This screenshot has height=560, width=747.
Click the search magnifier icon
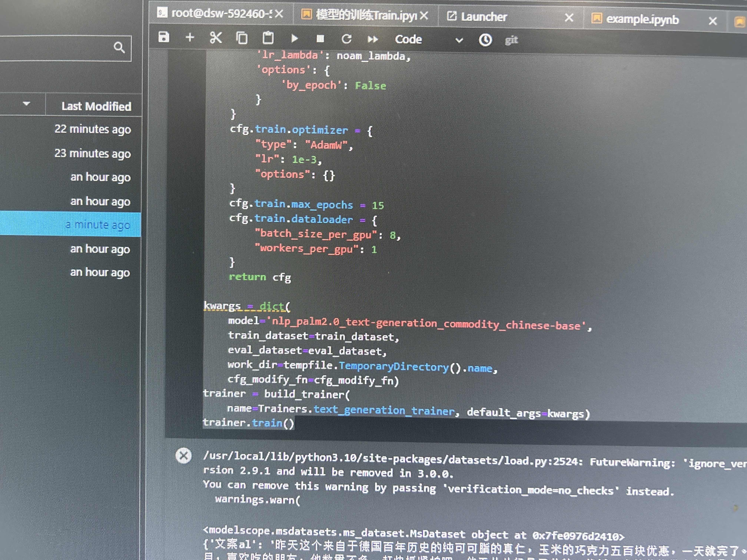119,48
